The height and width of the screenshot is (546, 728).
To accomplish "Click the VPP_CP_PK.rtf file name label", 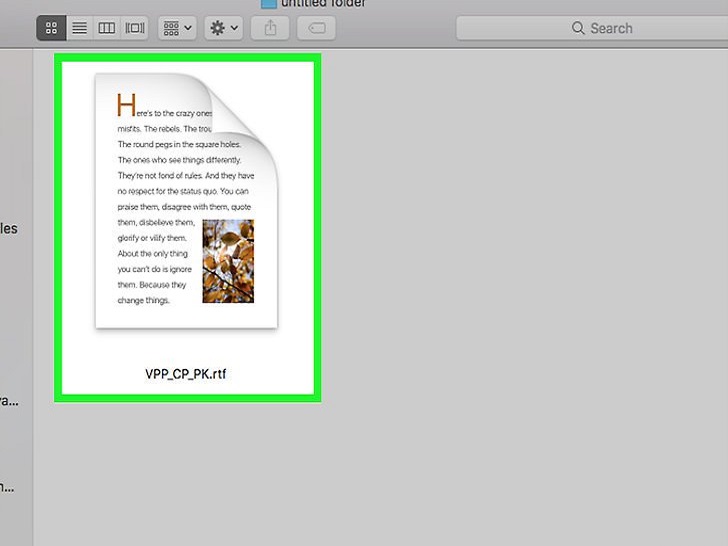I will click(187, 374).
